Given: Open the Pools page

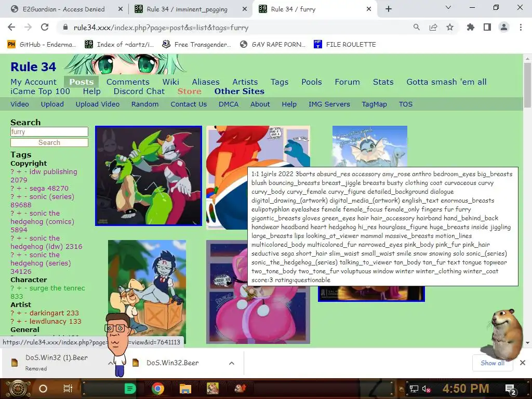Looking at the screenshot, I should [x=312, y=82].
